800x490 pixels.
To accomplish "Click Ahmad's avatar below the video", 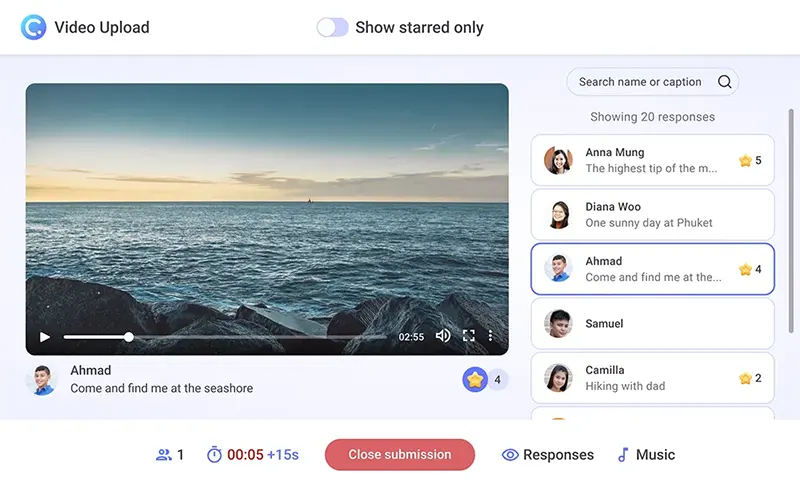I will point(42,380).
